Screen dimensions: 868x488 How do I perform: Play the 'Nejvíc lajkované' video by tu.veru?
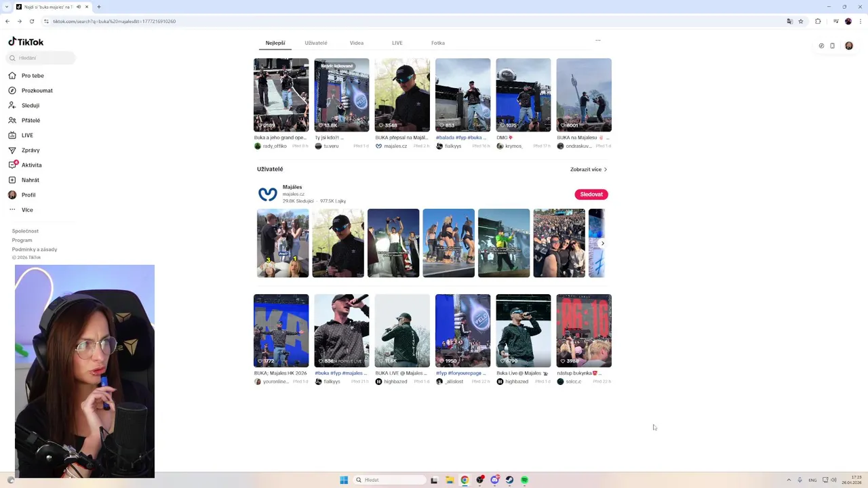342,95
